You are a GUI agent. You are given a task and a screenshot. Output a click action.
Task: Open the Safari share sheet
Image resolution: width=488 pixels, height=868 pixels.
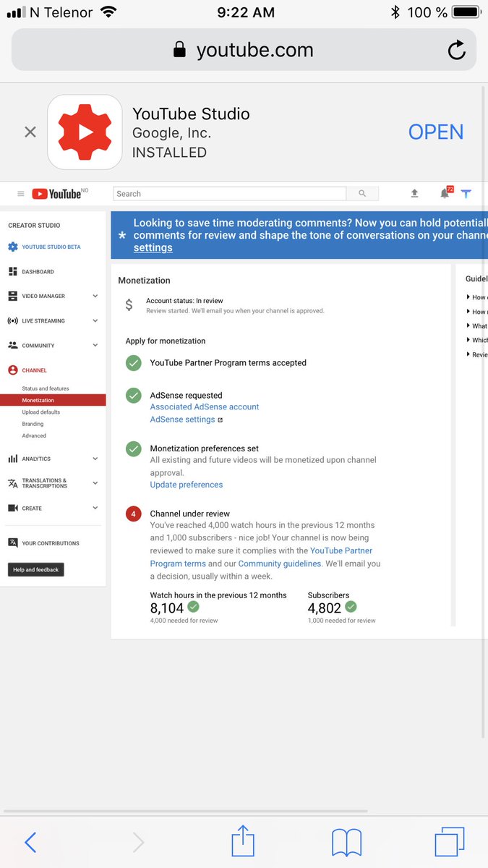coord(243,841)
